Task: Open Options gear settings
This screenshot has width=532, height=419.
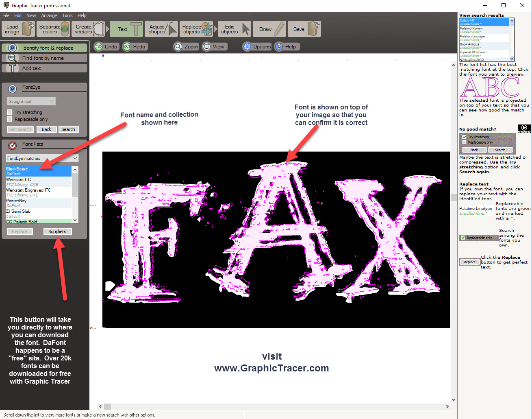Action: (x=257, y=47)
